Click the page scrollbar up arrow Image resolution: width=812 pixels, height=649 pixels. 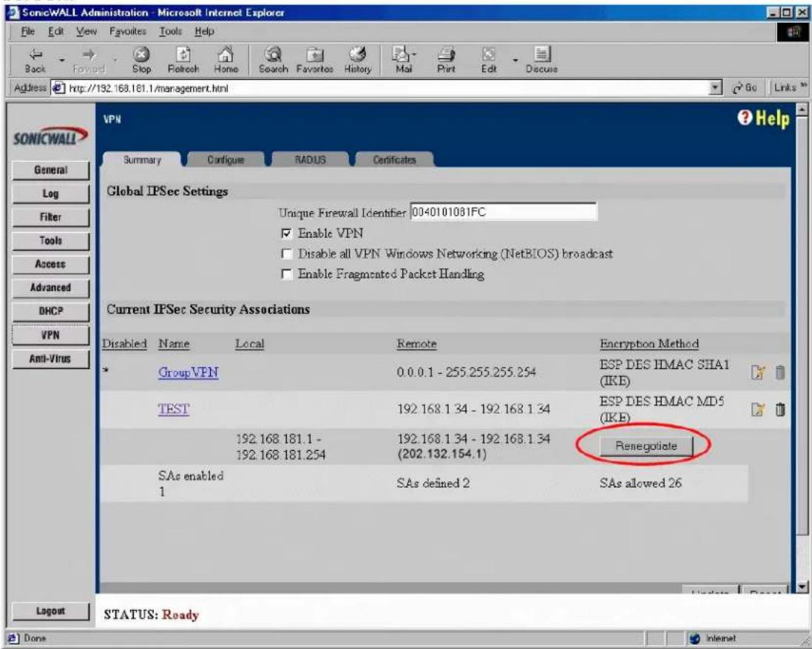(x=802, y=109)
